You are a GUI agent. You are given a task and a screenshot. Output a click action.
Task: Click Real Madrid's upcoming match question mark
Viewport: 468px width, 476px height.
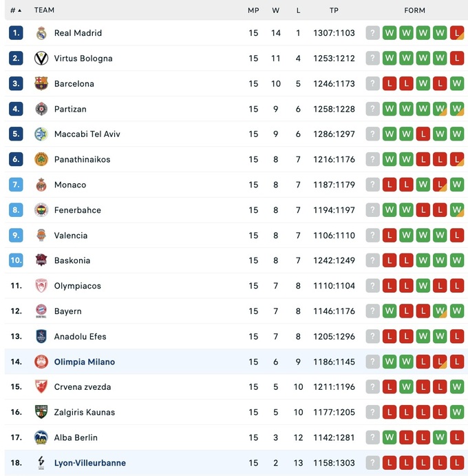click(x=373, y=33)
